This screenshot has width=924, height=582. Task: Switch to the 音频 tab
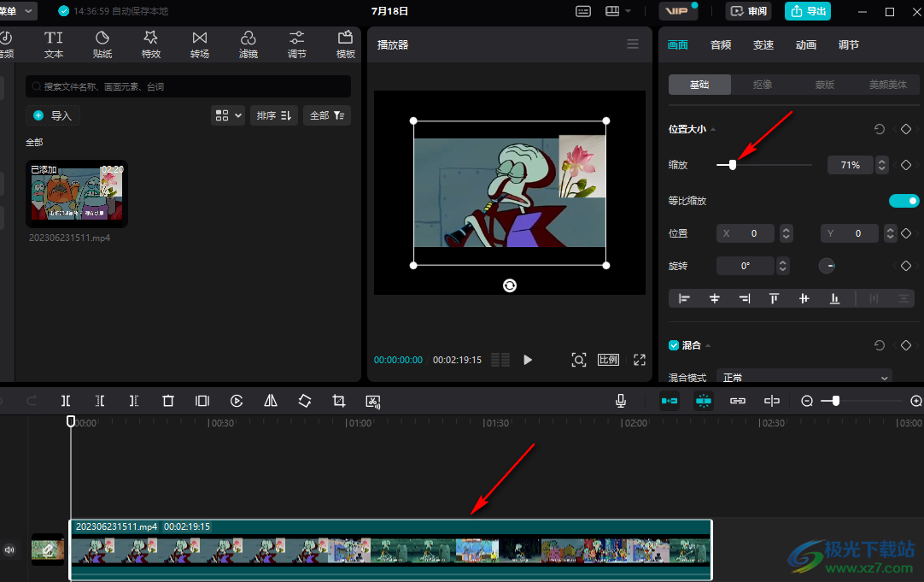coord(721,44)
